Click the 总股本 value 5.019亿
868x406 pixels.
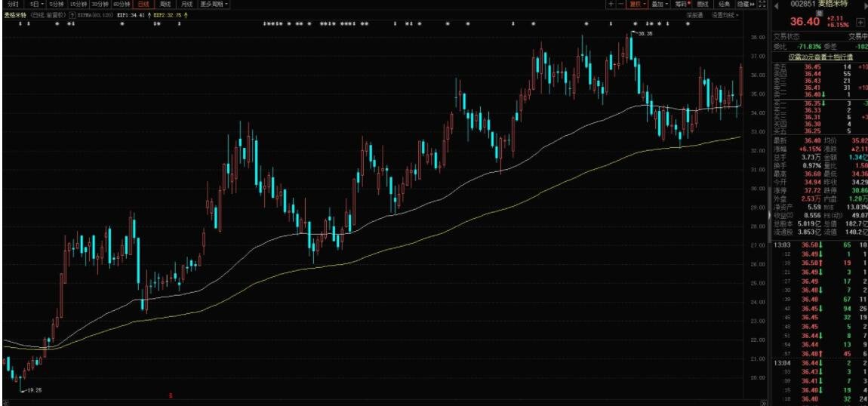click(x=810, y=223)
